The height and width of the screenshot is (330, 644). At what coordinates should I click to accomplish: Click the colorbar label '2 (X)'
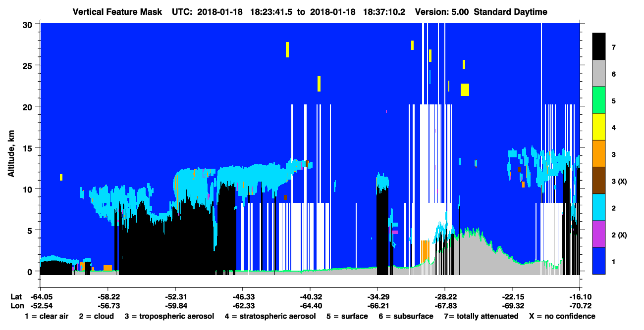619,235
